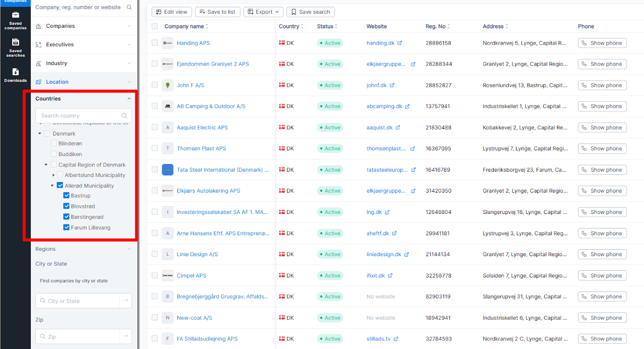The height and width of the screenshot is (349, 644).
Task: Open aaquist.dk external link icon
Action: point(398,127)
